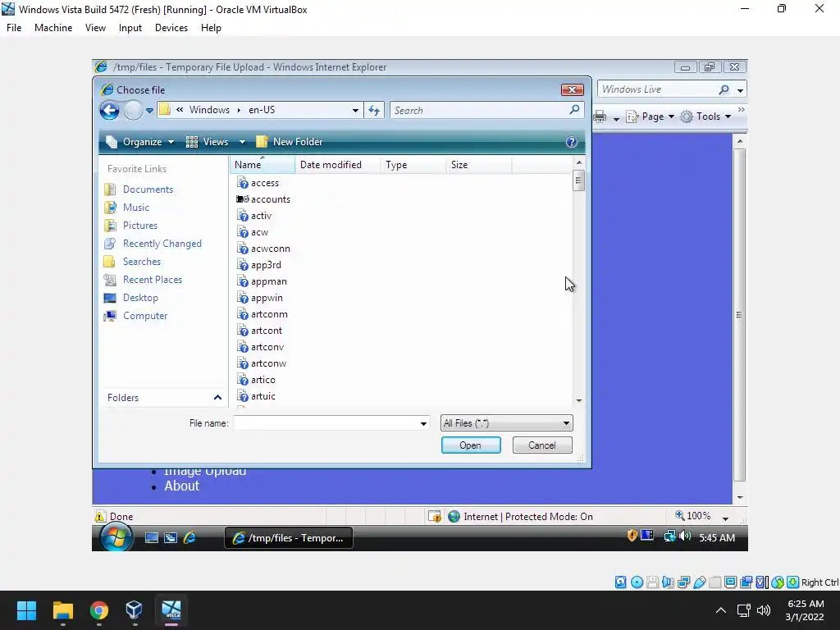Open the VirtualBox View menu
The width and height of the screenshot is (840, 630).
coord(95,28)
